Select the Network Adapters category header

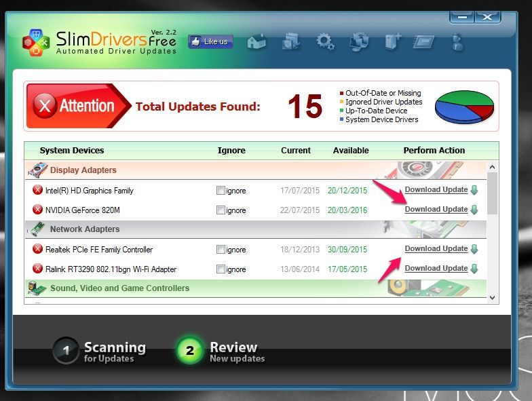pos(255,229)
